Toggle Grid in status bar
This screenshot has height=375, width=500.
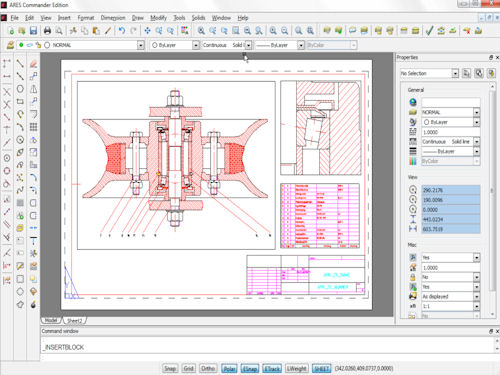[x=188, y=368]
